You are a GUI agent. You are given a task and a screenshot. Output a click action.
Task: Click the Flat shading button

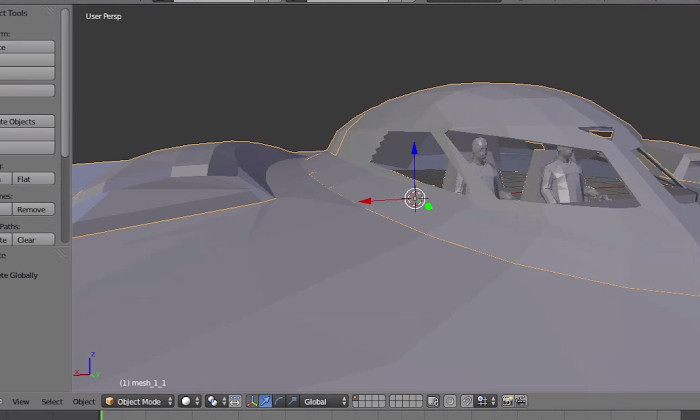pyautogui.click(x=33, y=179)
